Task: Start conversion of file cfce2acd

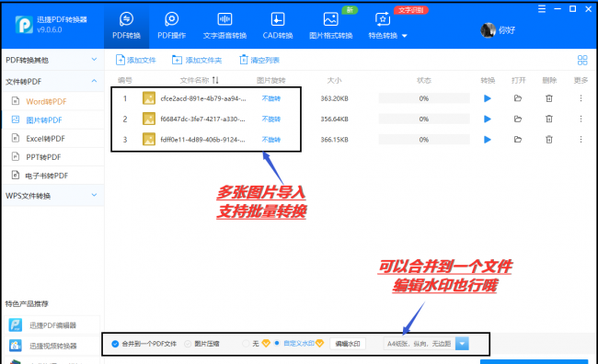Action: (x=487, y=98)
